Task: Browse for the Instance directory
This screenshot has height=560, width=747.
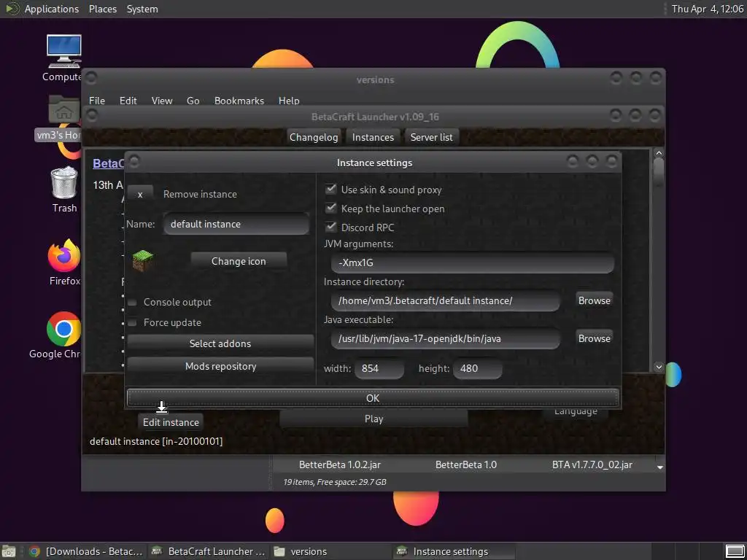Action: (594, 300)
